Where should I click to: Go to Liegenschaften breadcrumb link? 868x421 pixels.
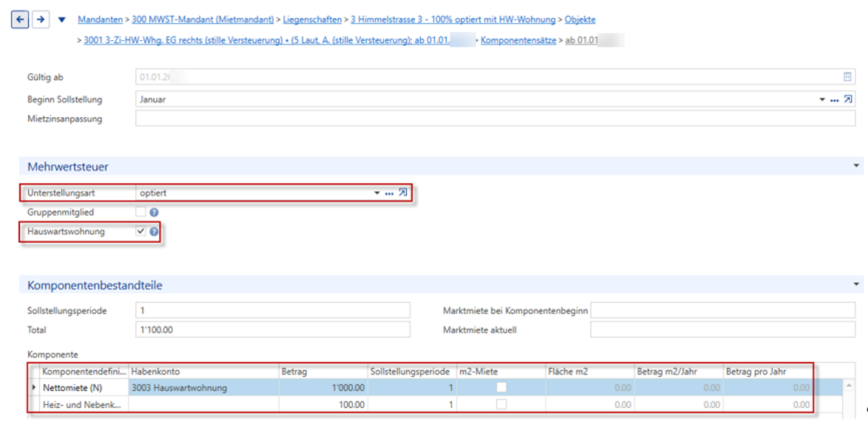pyautogui.click(x=312, y=20)
